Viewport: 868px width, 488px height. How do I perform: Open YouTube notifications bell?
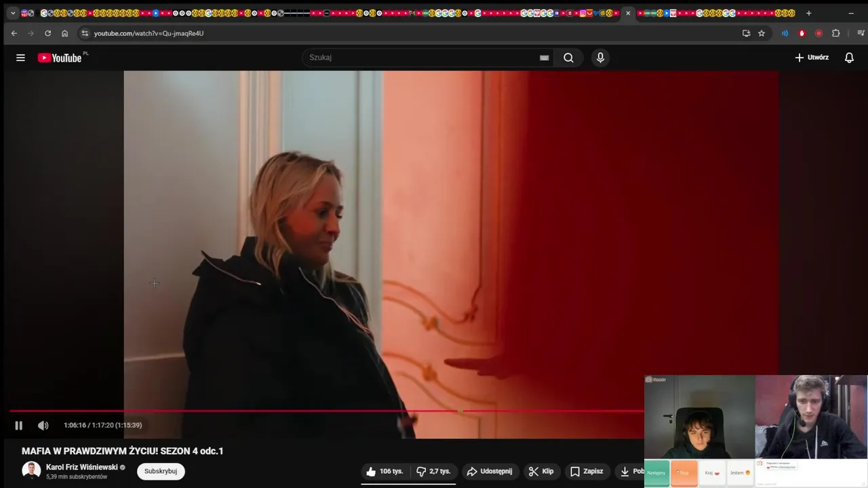[x=849, y=58]
